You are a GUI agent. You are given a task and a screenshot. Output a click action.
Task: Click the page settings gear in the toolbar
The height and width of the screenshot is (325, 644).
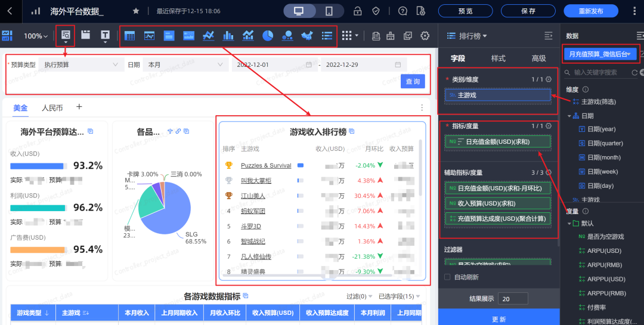coord(425,36)
